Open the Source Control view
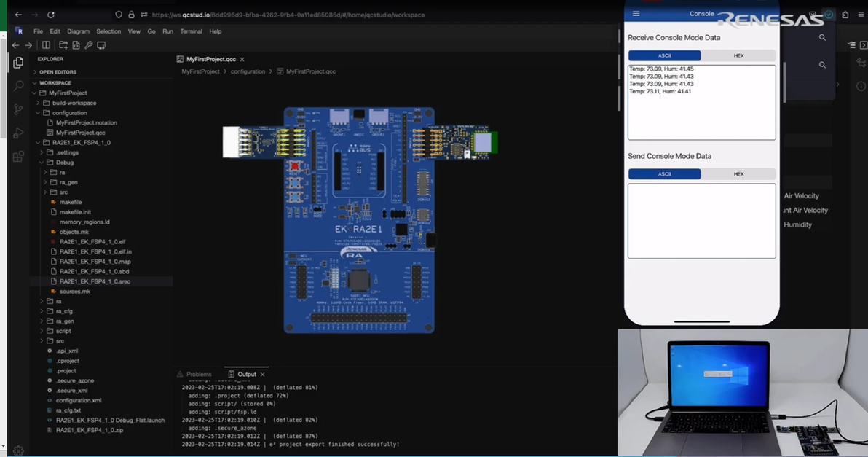The image size is (868, 457). 18,109
